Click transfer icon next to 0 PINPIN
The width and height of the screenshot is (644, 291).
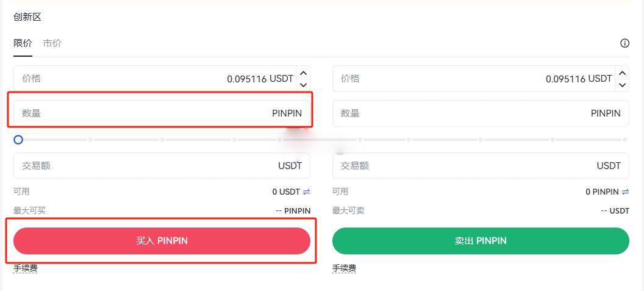point(625,192)
